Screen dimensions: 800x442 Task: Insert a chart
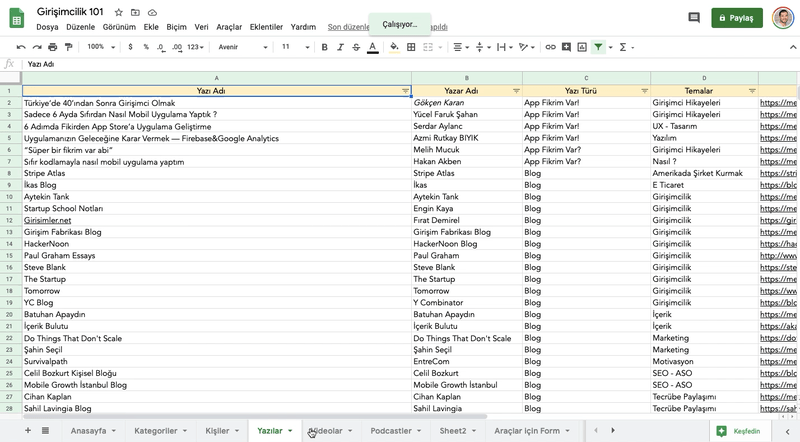(x=582, y=47)
